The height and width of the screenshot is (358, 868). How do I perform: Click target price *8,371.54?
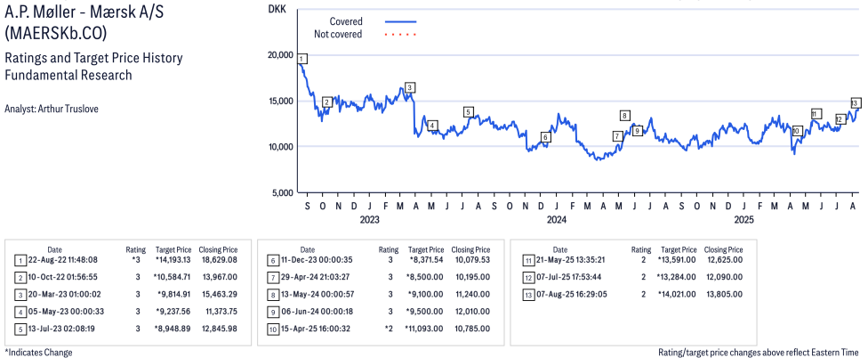click(x=426, y=260)
